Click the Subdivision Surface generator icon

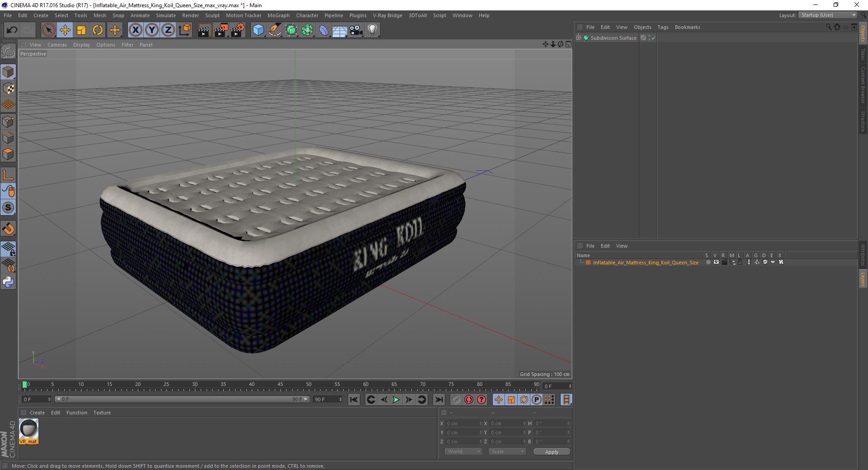coord(291,30)
